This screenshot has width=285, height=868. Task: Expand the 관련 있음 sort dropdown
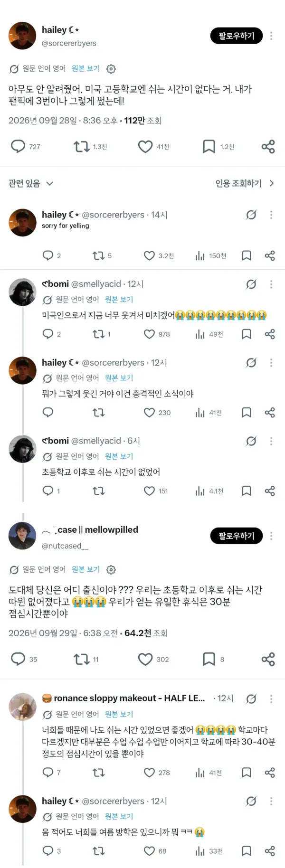(31, 183)
